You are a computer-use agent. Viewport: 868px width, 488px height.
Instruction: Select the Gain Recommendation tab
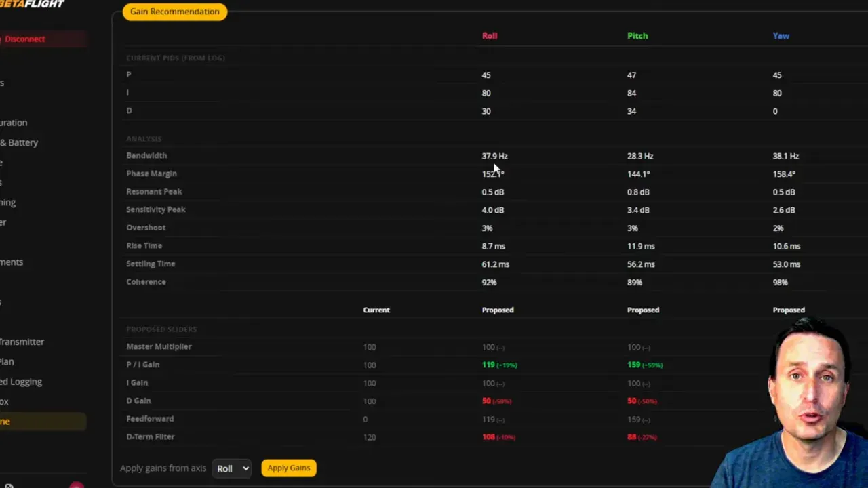point(175,12)
